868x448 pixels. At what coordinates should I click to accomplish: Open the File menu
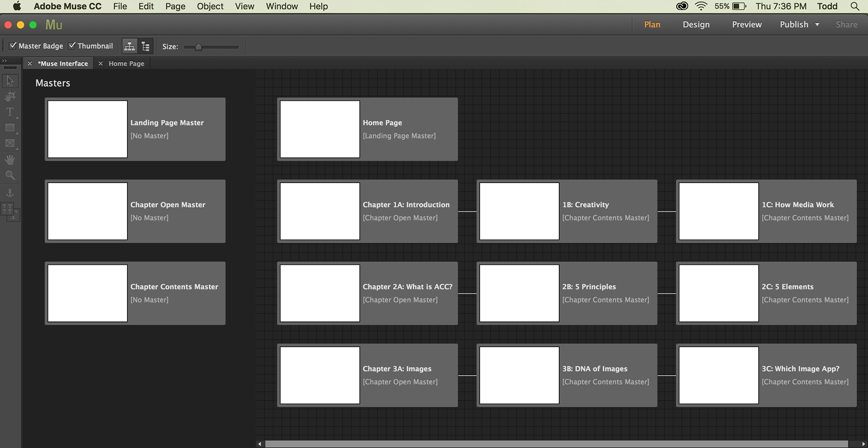click(120, 6)
